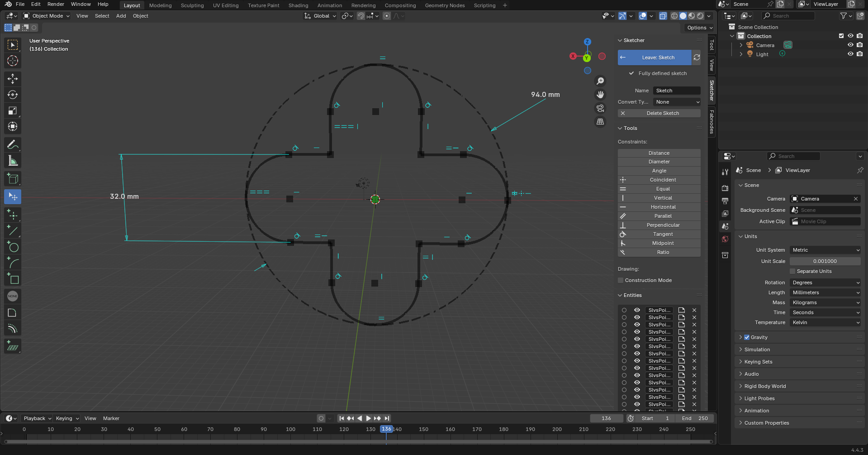The height and width of the screenshot is (455, 868).
Task: Open the Length units dropdown
Action: (x=825, y=292)
